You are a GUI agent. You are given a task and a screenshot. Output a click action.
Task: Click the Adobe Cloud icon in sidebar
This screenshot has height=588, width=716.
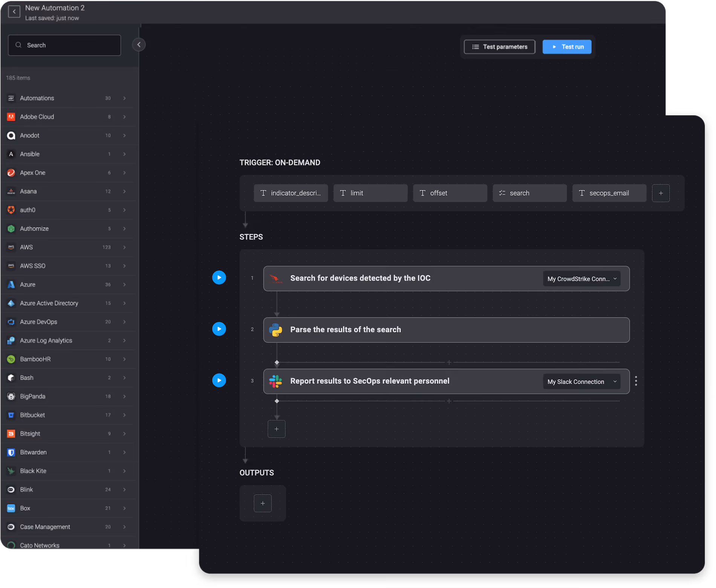[11, 117]
